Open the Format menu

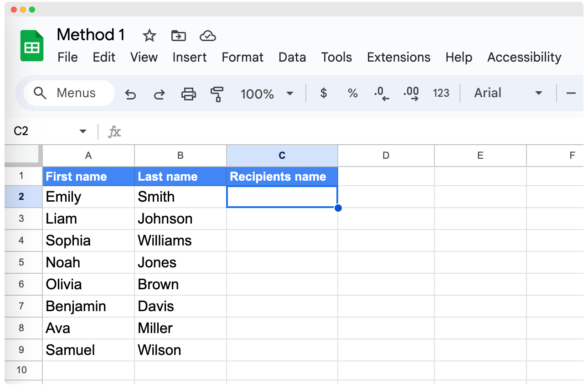coord(242,57)
